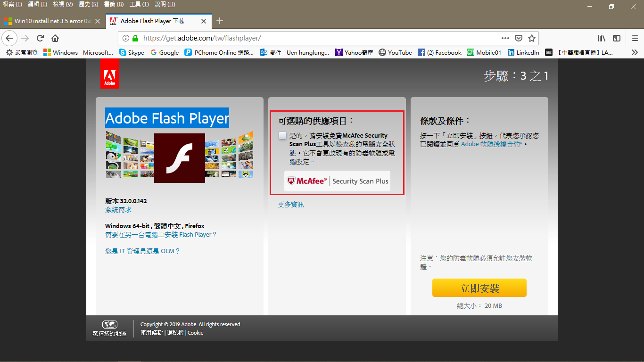Open the region selector map icon

pos(109,324)
